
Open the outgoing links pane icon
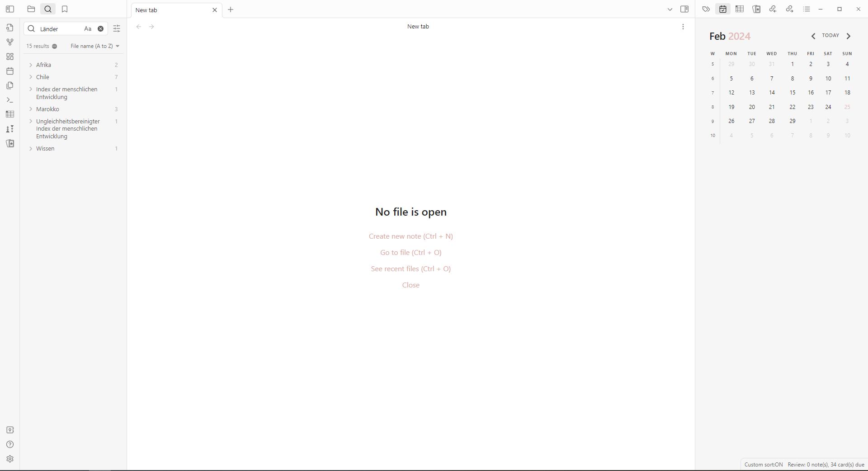pos(790,9)
